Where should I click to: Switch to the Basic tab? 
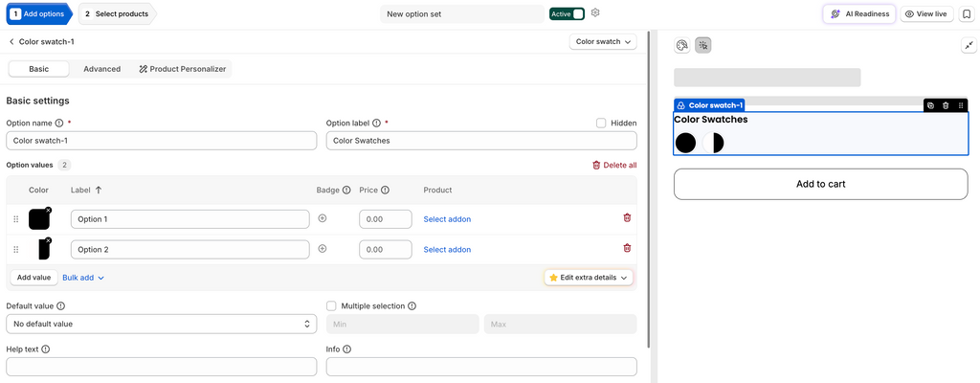coord(38,69)
